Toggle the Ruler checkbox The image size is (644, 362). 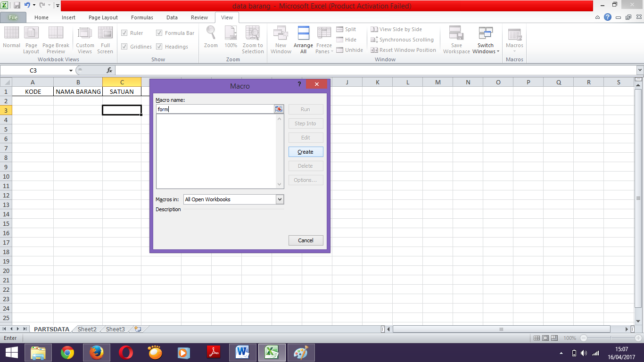point(124,33)
